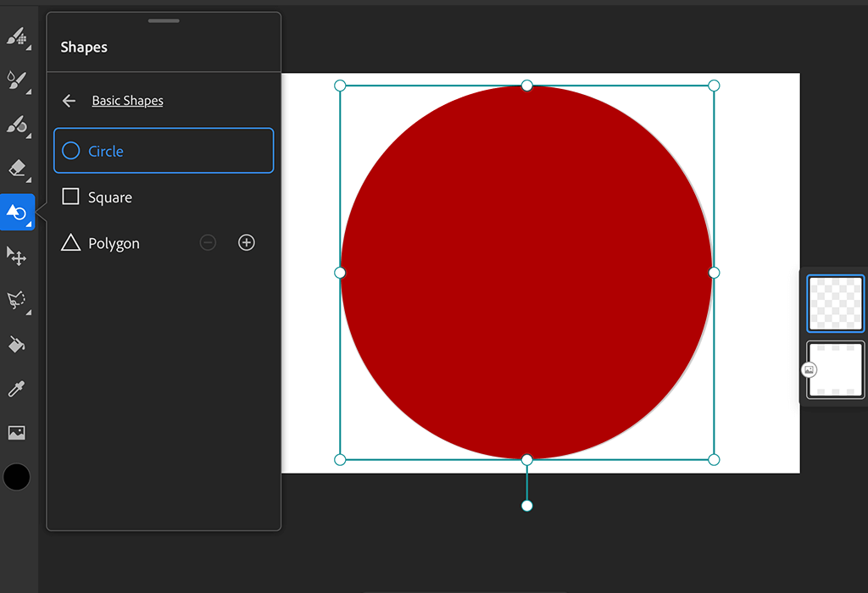Image resolution: width=868 pixels, height=593 pixels.
Task: Select the Smudge tool
Action: [x=17, y=125]
